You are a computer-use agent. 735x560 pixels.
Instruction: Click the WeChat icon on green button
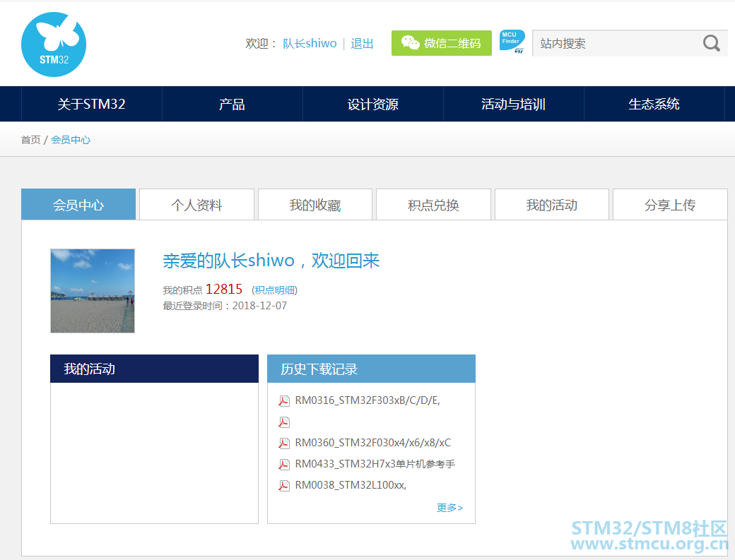point(410,43)
